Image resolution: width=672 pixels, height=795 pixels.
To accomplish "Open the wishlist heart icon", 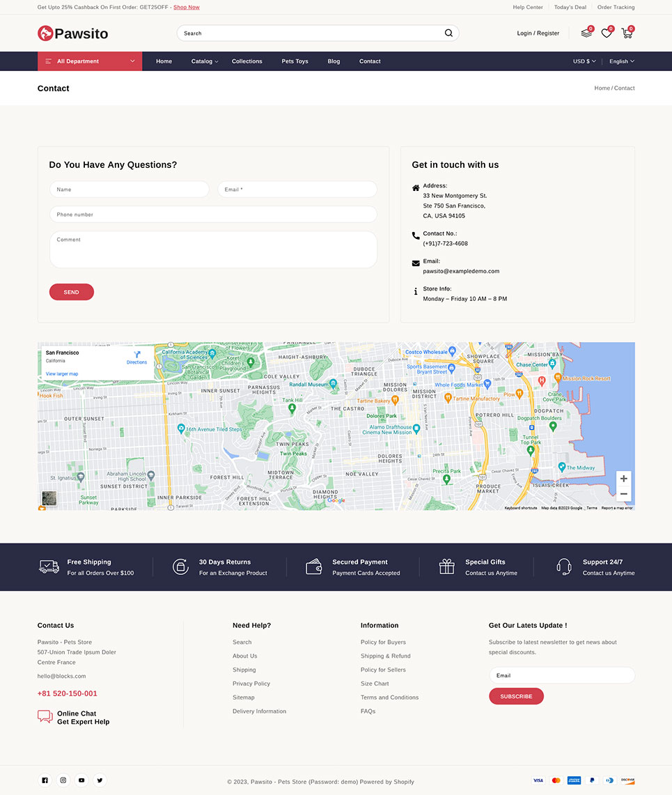I will coord(607,33).
